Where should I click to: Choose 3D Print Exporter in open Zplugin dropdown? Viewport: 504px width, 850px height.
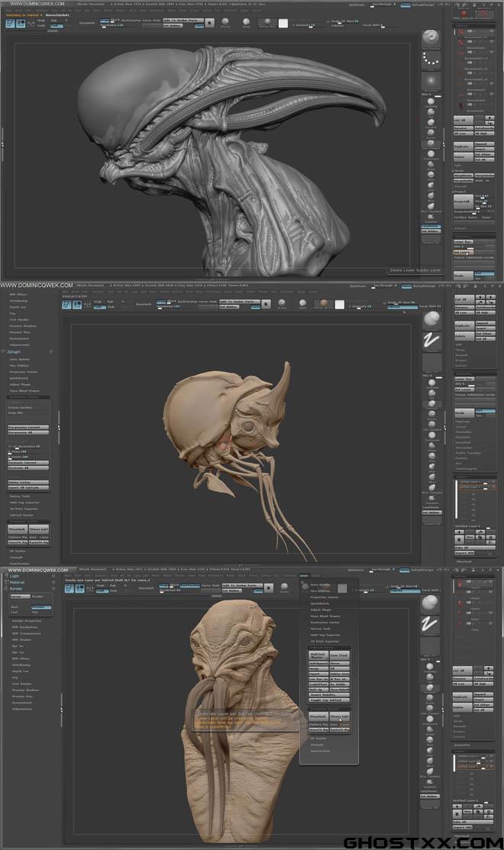click(x=325, y=642)
